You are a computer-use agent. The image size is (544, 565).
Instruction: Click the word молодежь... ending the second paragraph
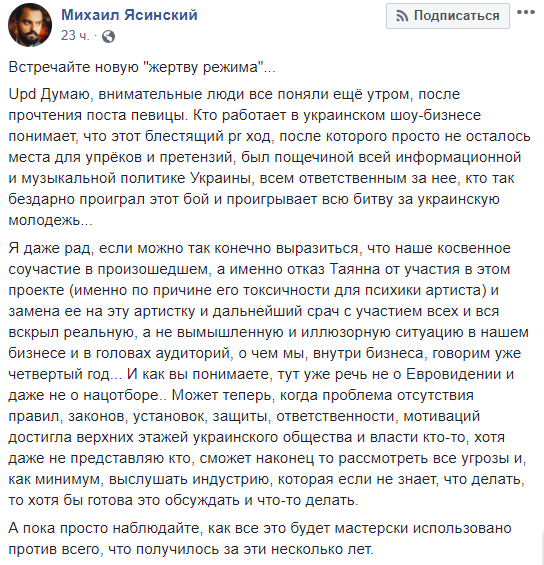[x=50, y=220]
